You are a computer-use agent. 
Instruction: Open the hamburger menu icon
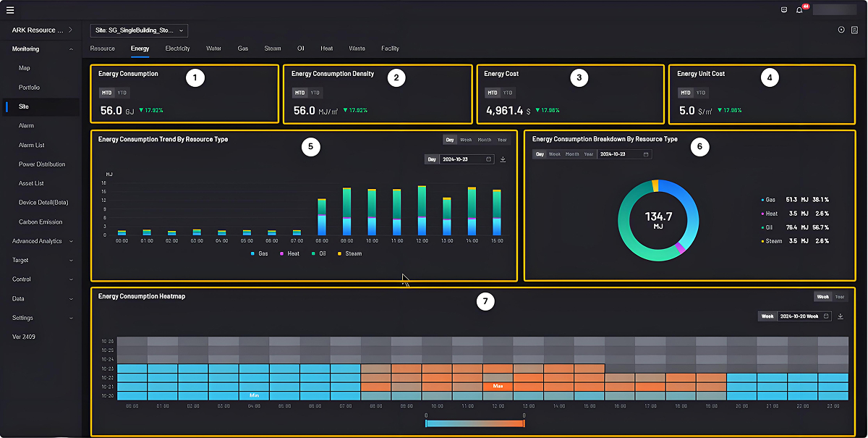10,10
